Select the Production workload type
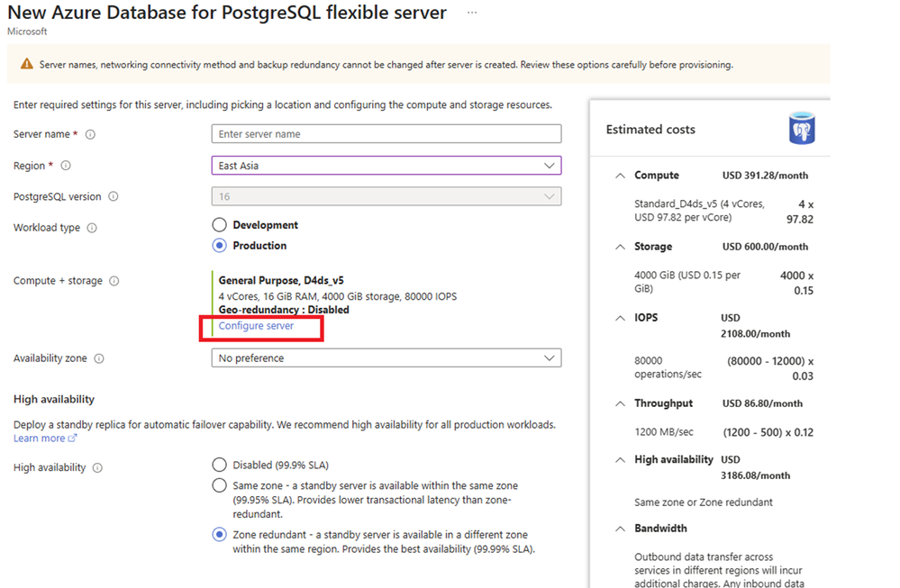Viewport: 900px width, 588px height. (x=219, y=246)
